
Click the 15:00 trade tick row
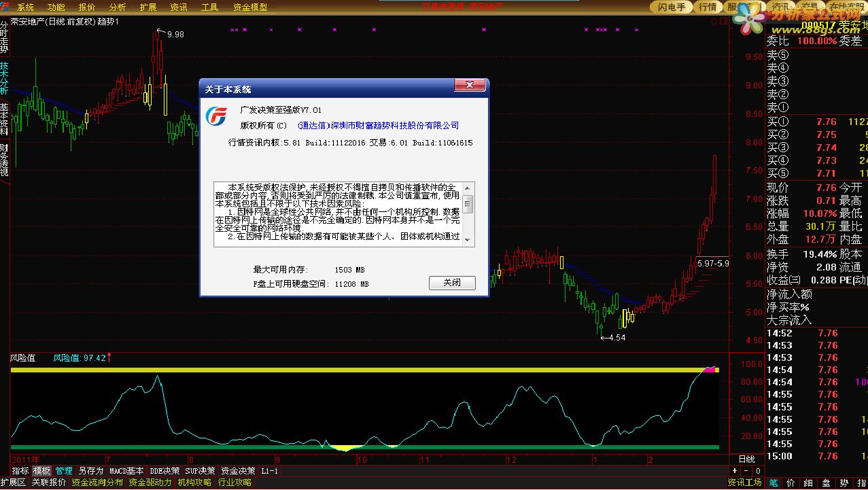[817, 457]
